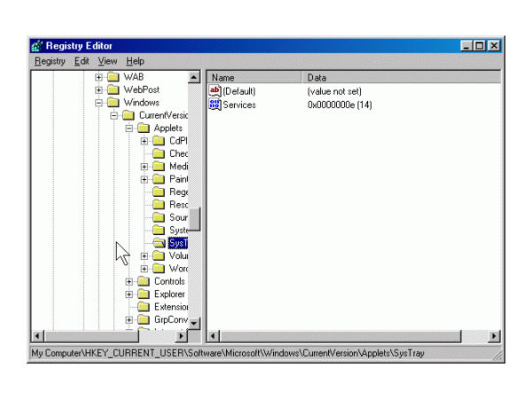This screenshot has height=399, width=532.
Task: Click the Name column header
Action: coord(254,78)
